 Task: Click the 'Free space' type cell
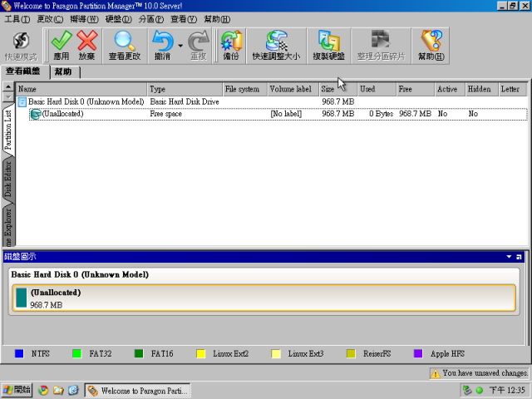tap(166, 114)
